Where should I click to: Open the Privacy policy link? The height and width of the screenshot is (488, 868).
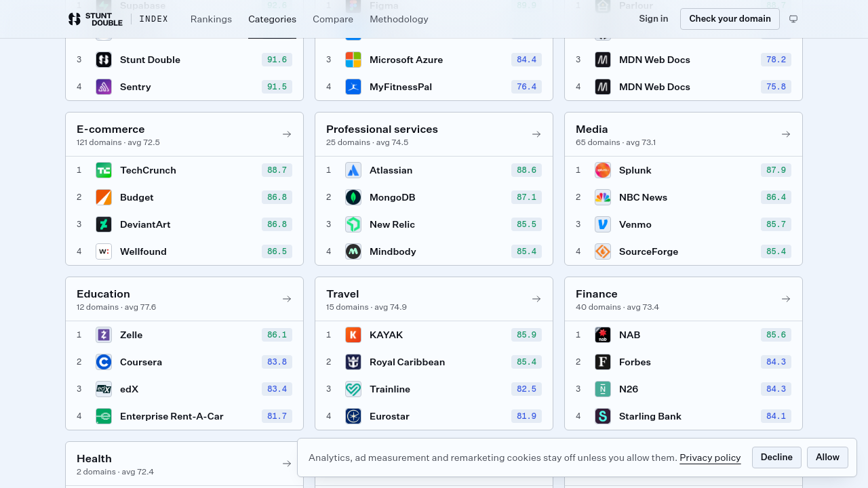point(710,457)
